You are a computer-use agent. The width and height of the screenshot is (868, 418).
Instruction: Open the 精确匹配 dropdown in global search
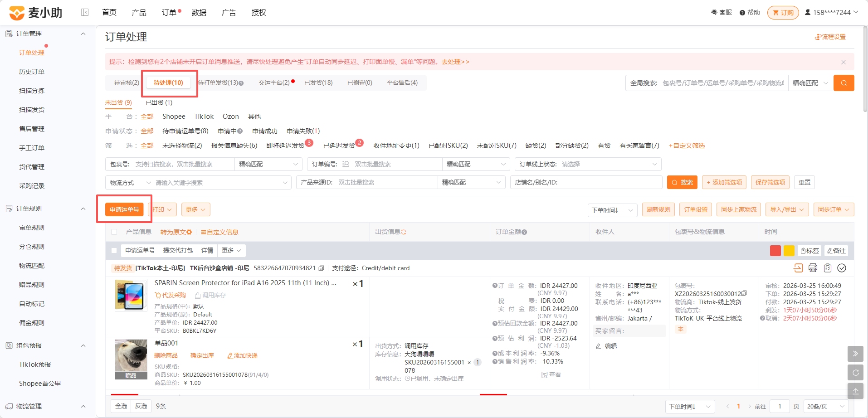[810, 83]
